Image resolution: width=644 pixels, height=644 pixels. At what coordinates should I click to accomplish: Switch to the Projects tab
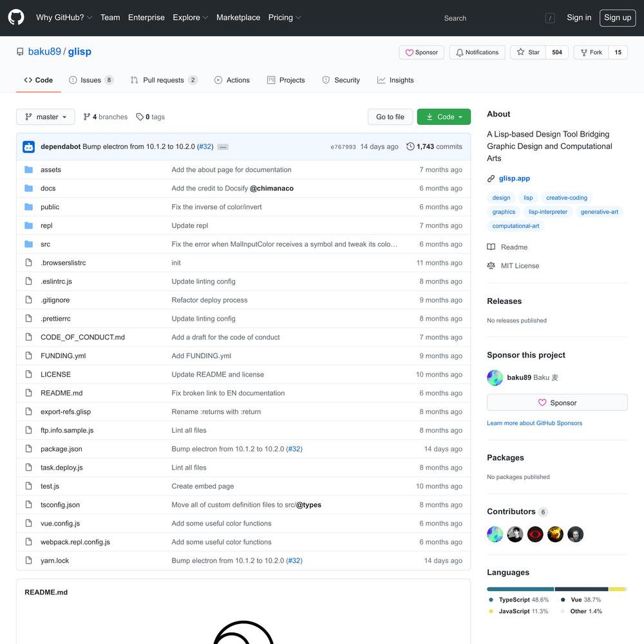[x=286, y=80]
